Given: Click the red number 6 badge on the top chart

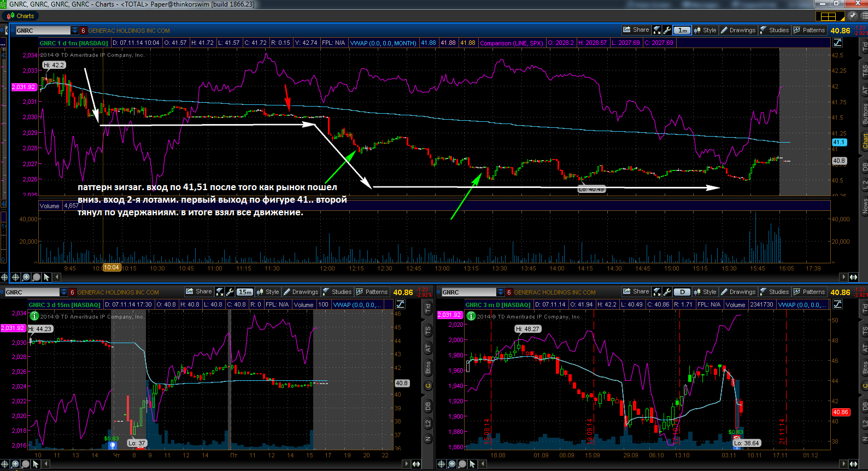Looking at the screenshot, I should (83, 31).
